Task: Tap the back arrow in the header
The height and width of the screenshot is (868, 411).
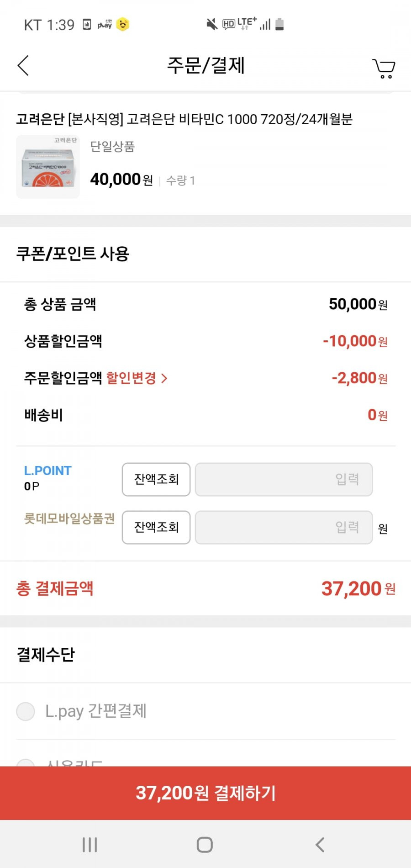Action: (23, 65)
